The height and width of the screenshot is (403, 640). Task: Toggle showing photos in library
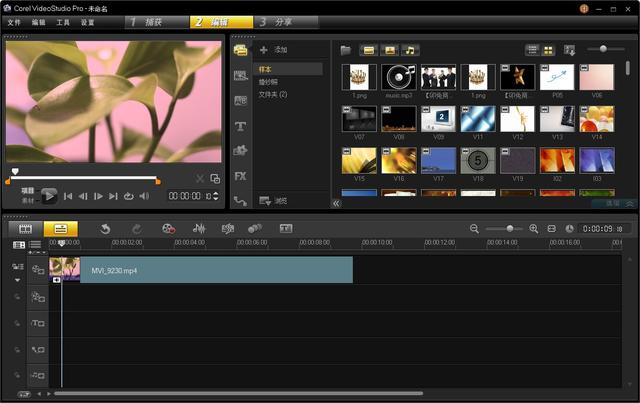pyautogui.click(x=390, y=50)
